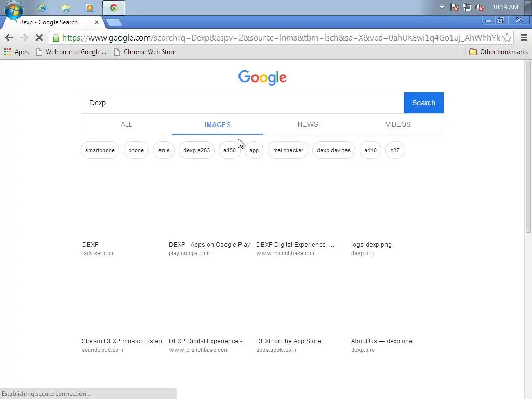This screenshot has width=532, height=399.
Task: Open the network status tray icon
Action: (467, 7)
